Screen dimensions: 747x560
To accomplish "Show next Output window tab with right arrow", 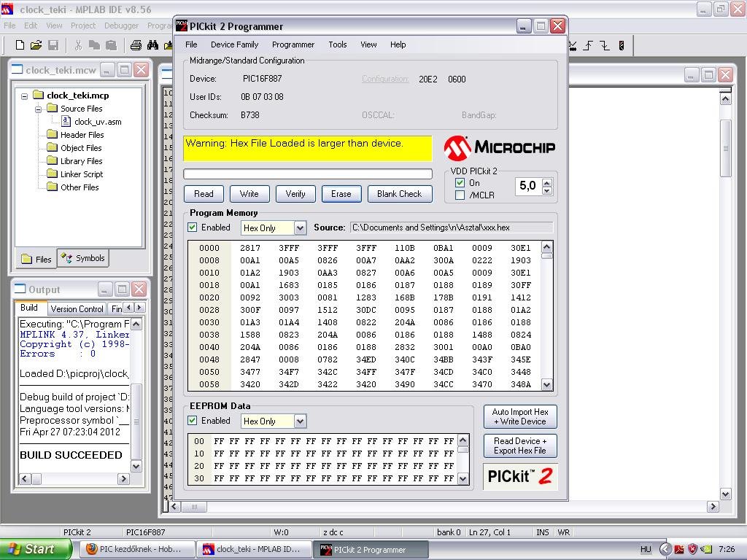I will 139,308.
